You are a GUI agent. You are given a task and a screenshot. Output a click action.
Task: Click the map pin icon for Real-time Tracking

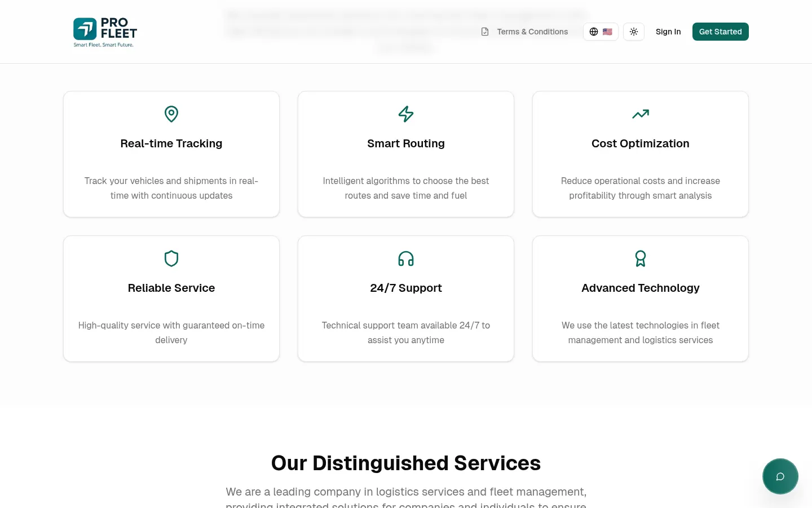pyautogui.click(x=171, y=114)
